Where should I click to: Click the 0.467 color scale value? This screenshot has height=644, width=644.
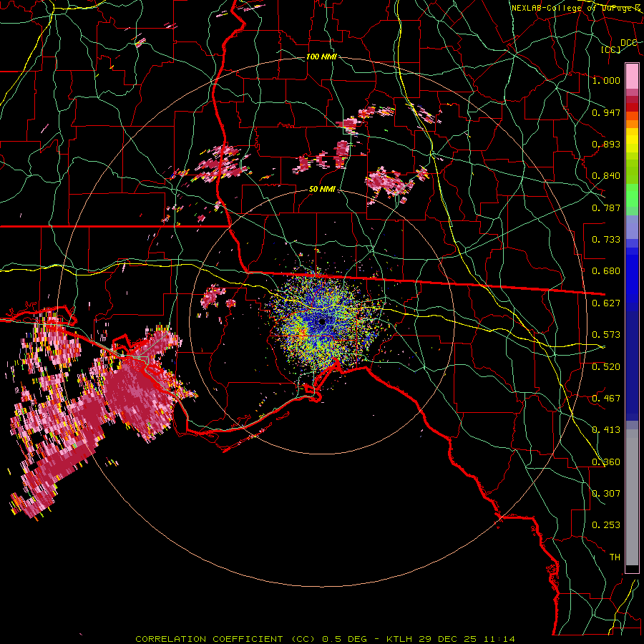[x=606, y=399]
